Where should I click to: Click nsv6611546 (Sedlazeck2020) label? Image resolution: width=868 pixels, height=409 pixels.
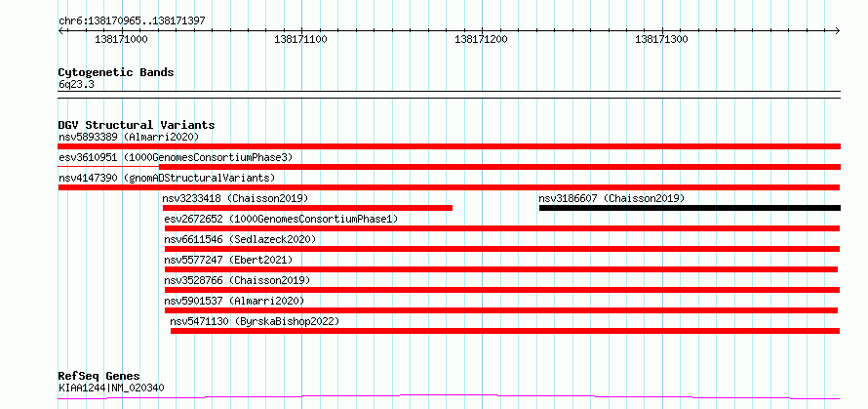pos(240,239)
